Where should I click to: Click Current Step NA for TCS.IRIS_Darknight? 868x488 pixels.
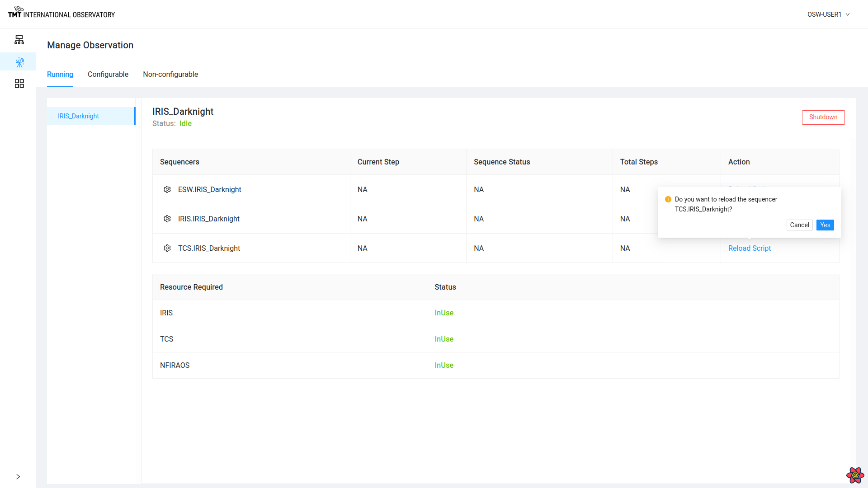click(362, 248)
